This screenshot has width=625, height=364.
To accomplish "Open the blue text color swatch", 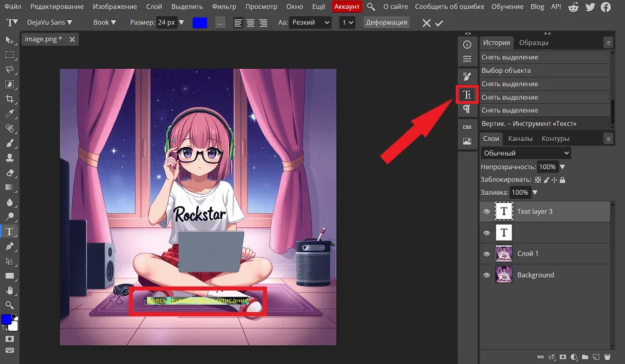I will click(200, 22).
